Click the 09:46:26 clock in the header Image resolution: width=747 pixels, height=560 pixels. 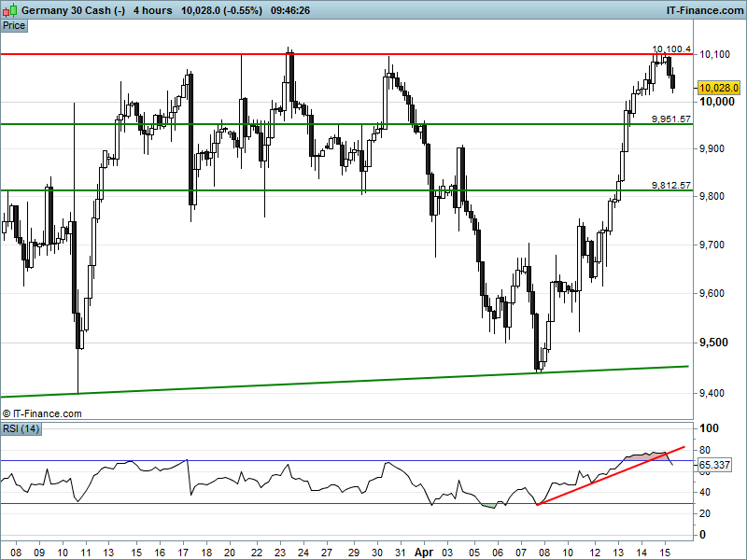pyautogui.click(x=290, y=10)
